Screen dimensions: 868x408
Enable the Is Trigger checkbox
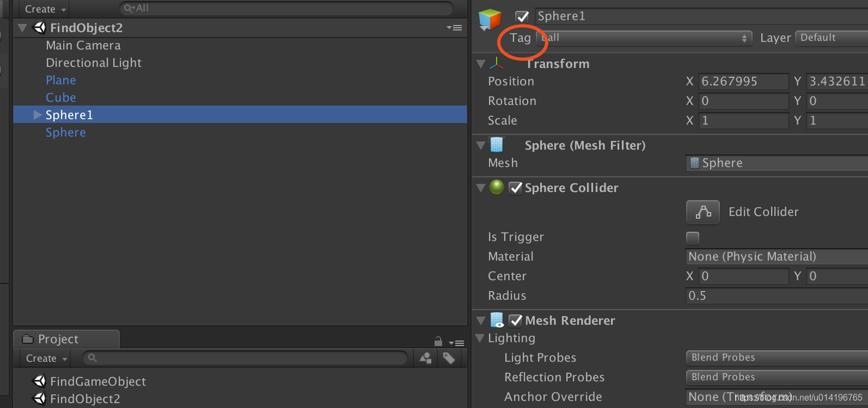click(693, 238)
